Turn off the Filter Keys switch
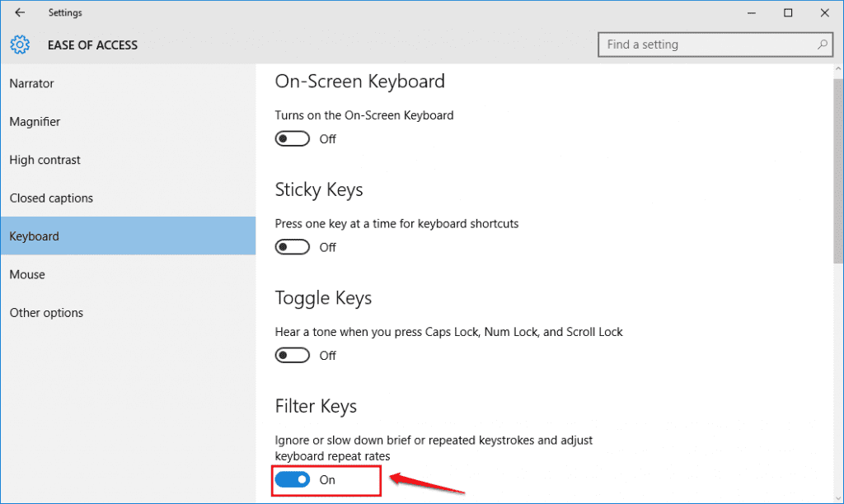Image resolution: width=844 pixels, height=504 pixels. pos(293,479)
